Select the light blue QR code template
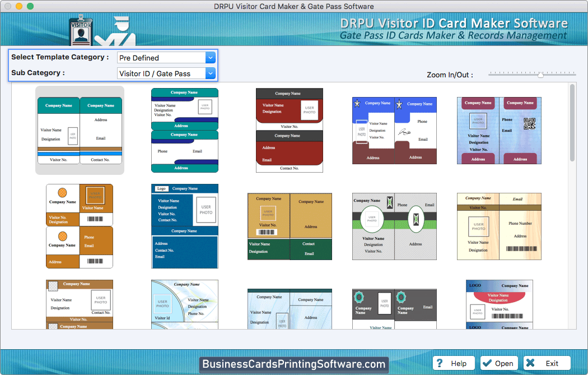The image size is (588, 375). pyautogui.click(x=499, y=130)
